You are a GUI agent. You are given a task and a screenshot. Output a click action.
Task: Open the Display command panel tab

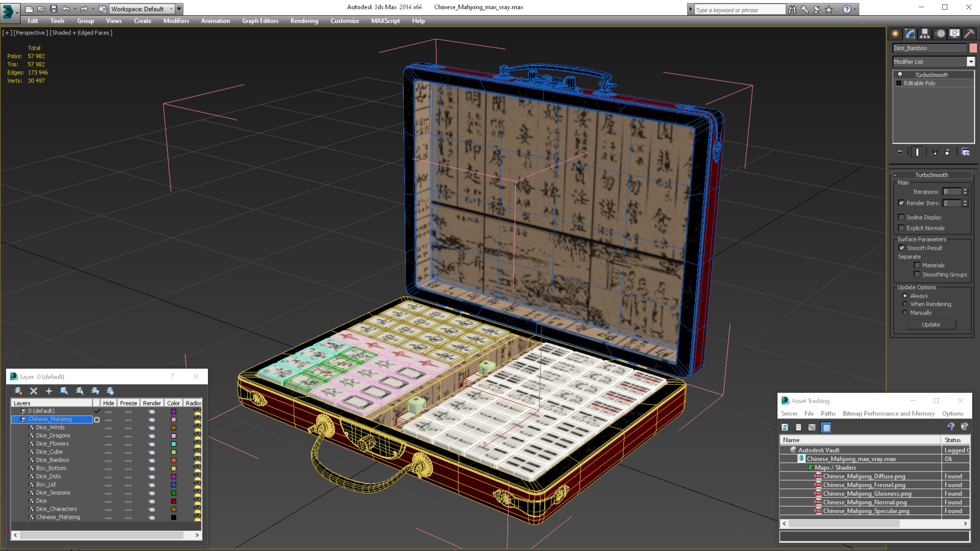click(954, 34)
